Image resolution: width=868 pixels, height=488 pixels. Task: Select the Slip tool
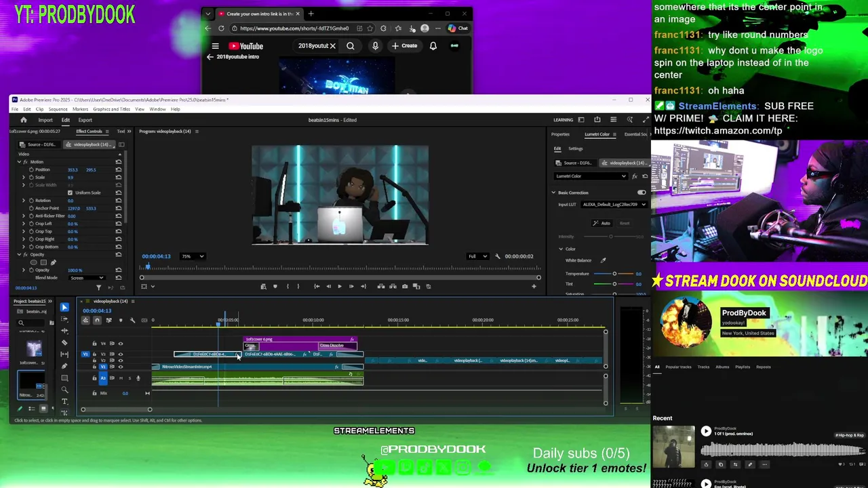pos(64,354)
